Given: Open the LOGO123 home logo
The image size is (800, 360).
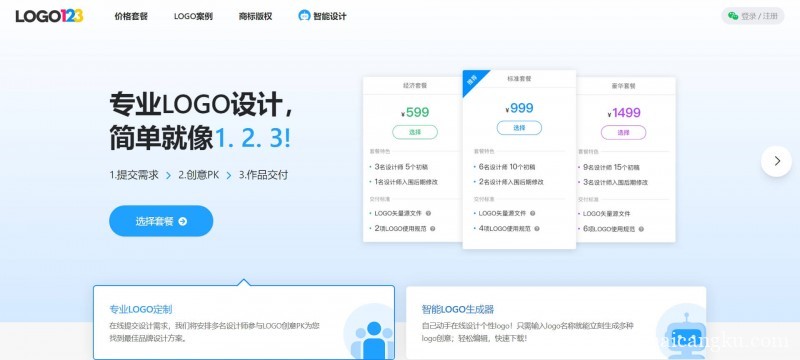Looking at the screenshot, I should coord(49,16).
